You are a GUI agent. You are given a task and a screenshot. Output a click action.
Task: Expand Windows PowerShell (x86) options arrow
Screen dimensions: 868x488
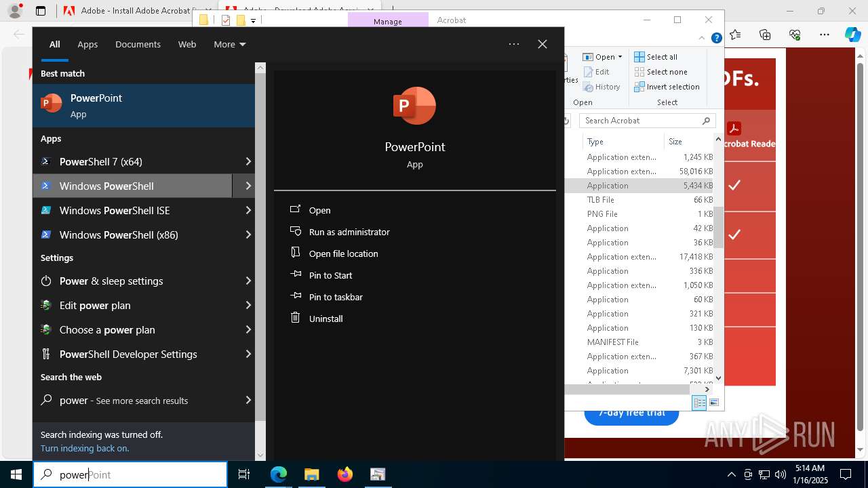(248, 235)
